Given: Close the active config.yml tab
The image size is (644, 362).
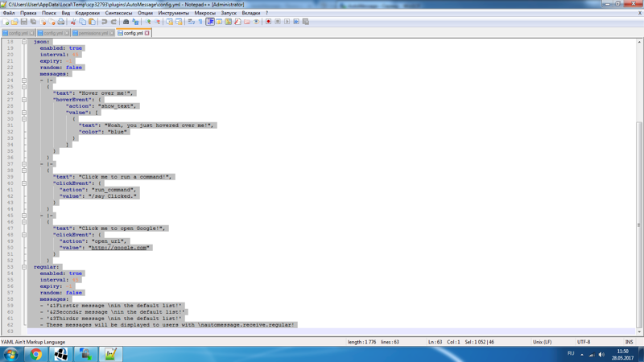Looking at the screenshot, I should point(147,33).
